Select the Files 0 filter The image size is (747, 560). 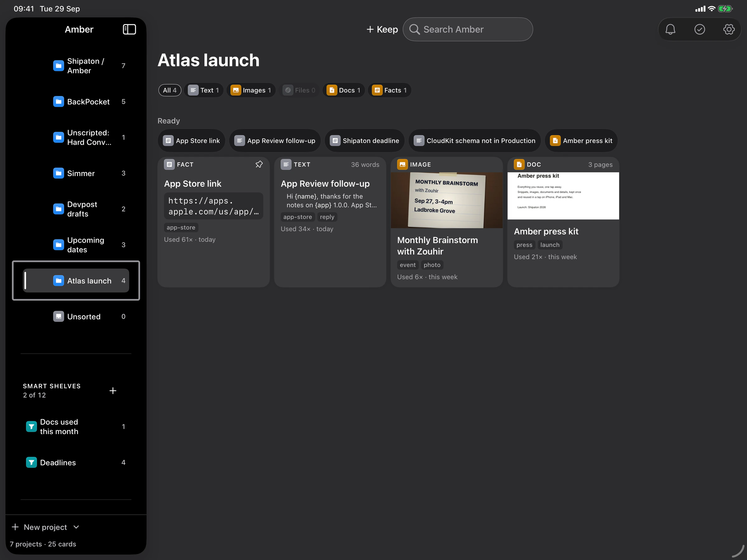pyautogui.click(x=299, y=90)
